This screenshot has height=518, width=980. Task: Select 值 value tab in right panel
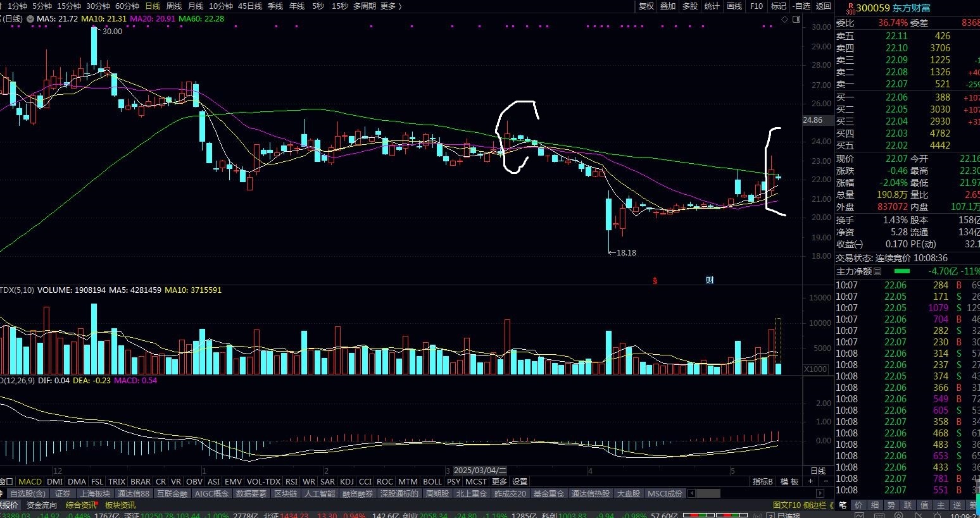click(x=924, y=505)
